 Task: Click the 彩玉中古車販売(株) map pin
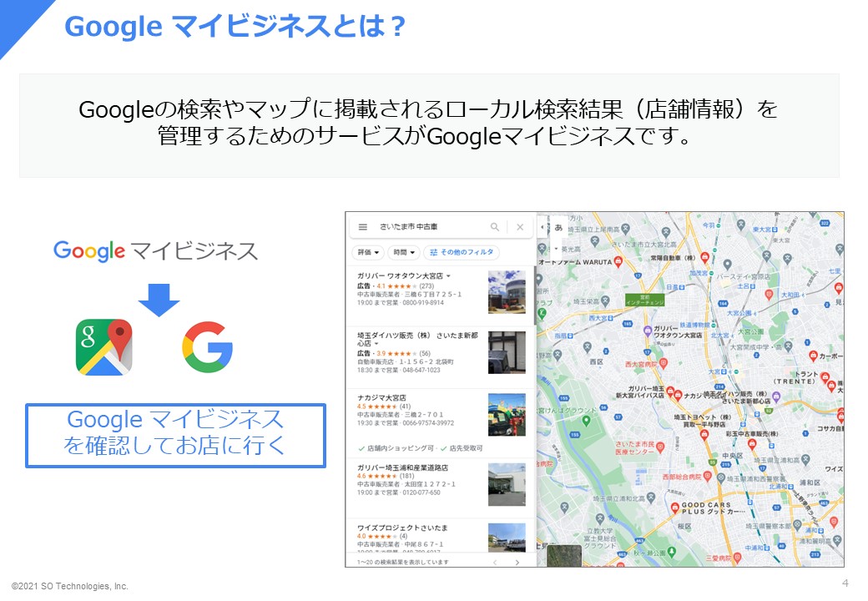[752, 443]
